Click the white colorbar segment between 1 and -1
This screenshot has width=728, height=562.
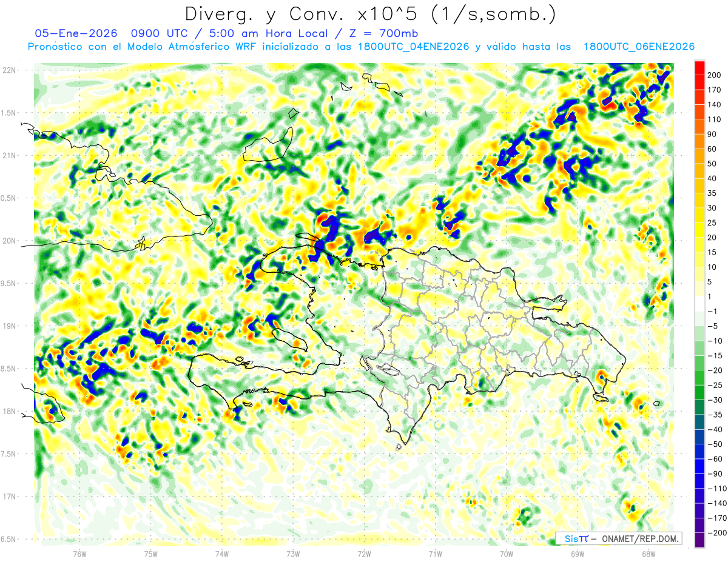[699, 304]
